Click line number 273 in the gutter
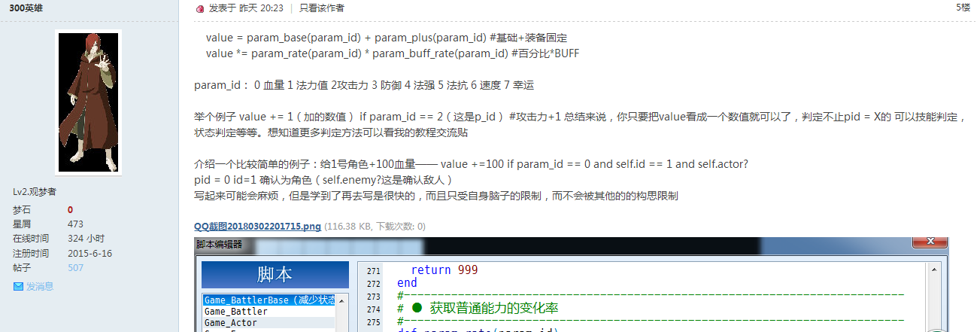Screen dimensions: 980x332 click(x=369, y=296)
